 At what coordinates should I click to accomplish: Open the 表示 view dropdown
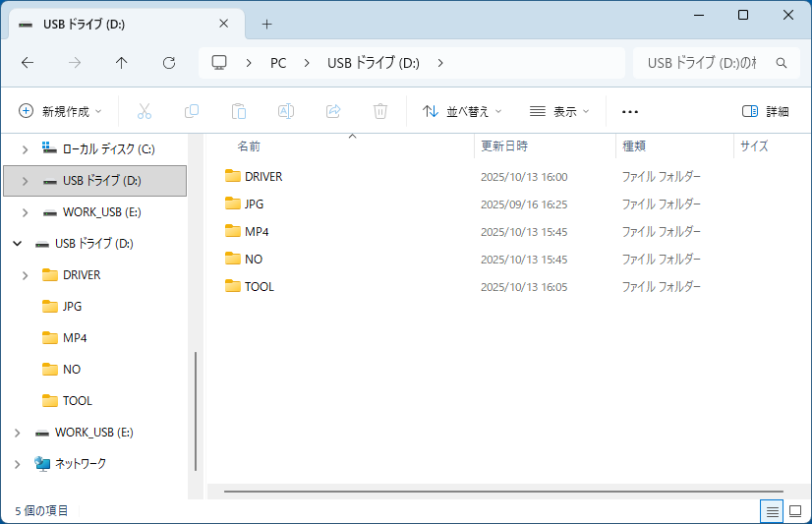click(559, 111)
